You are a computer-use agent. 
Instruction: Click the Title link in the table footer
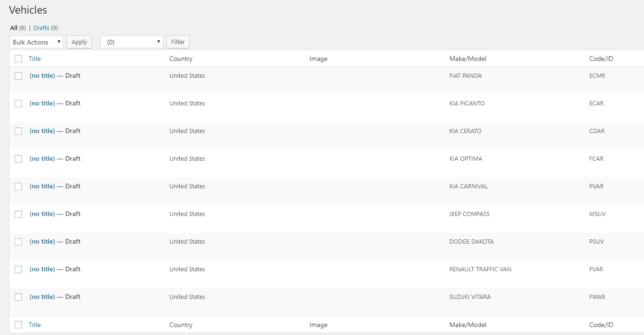click(x=35, y=325)
